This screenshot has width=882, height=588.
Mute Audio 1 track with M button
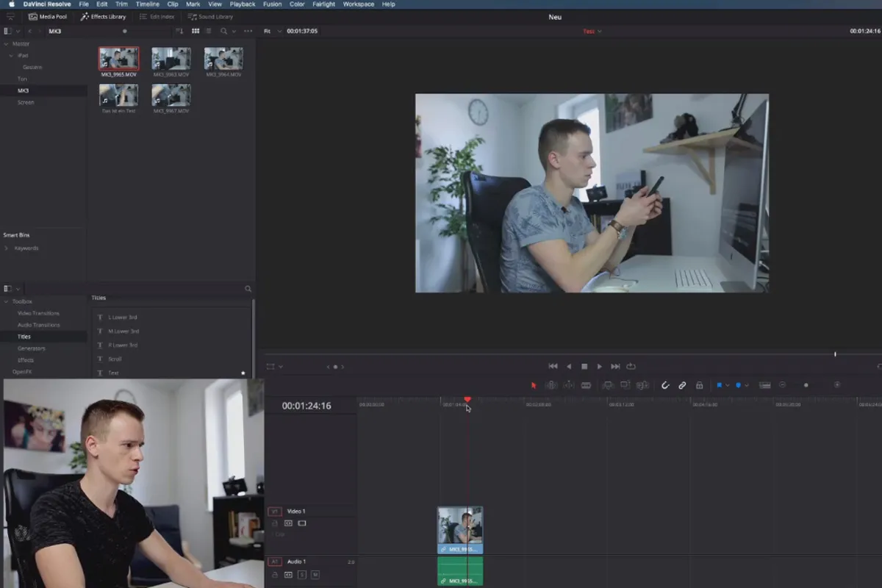pyautogui.click(x=315, y=575)
